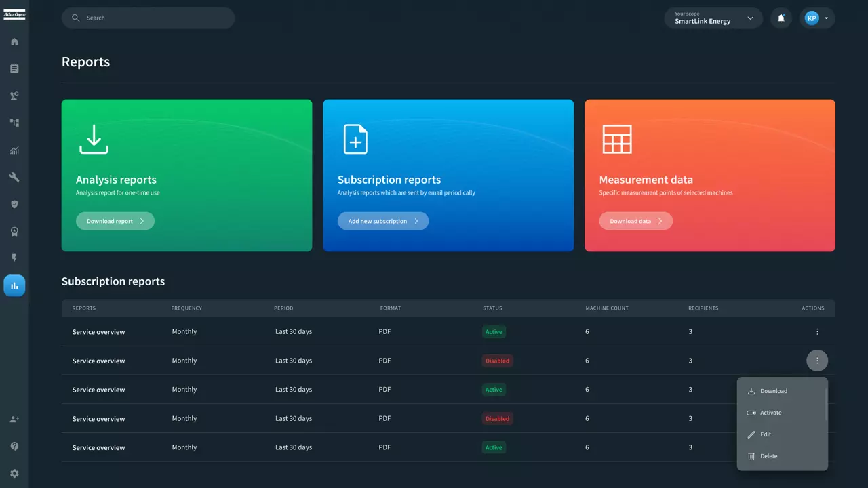Click the clipboard icon in sidebar
Image resolution: width=868 pixels, height=488 pixels.
coord(14,69)
